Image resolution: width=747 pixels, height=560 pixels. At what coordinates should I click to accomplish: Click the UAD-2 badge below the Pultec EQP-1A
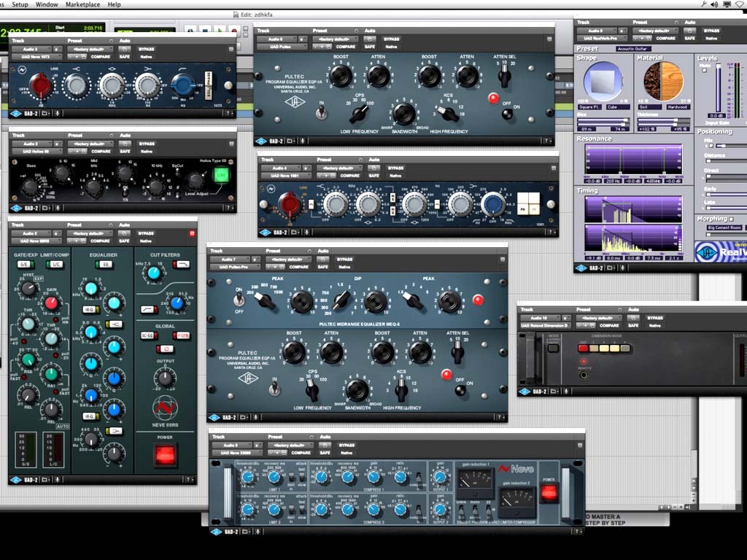276,139
